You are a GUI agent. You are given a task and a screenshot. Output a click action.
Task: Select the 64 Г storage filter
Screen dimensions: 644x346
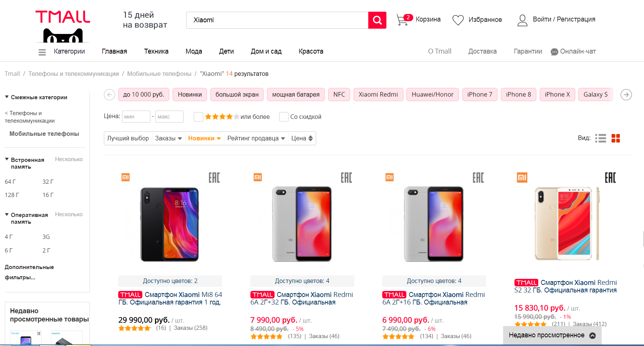[x=10, y=182]
